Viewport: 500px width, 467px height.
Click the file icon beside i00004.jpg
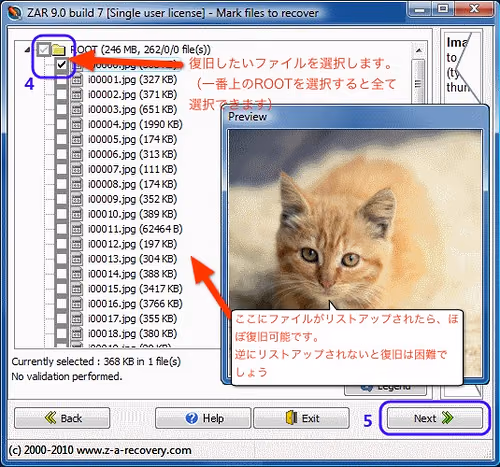click(77, 124)
